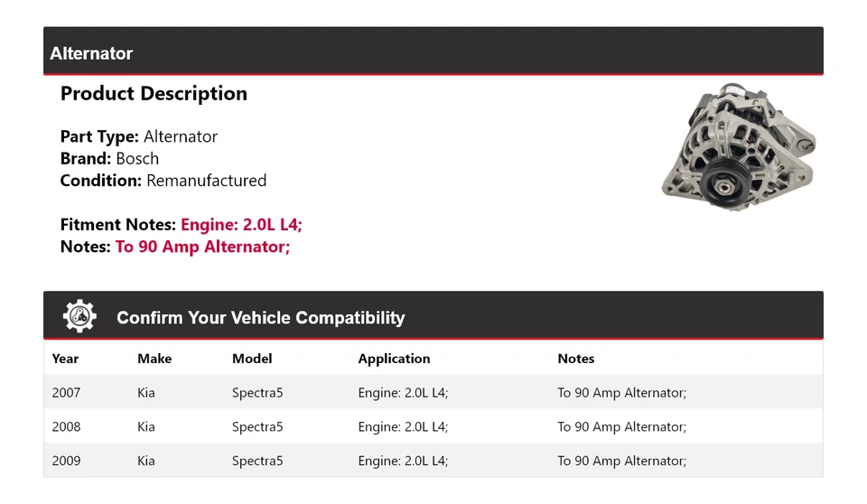Click Kia in the 2009 row

(146, 461)
